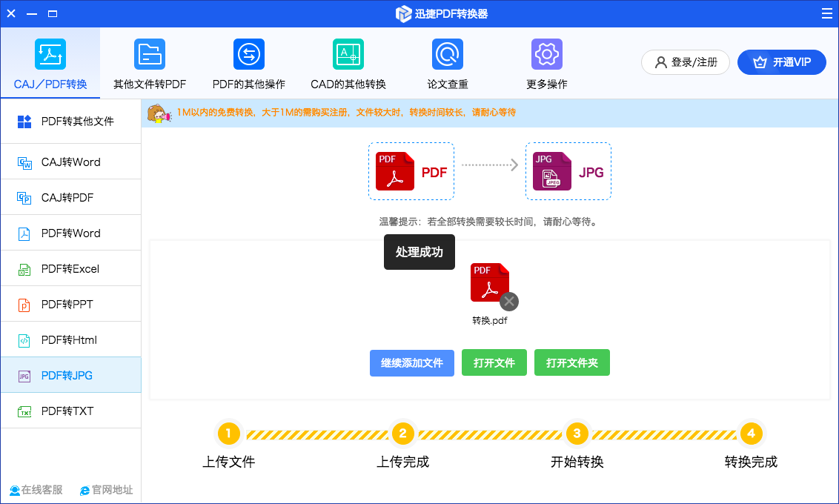Select PDF转PPT sidebar item
839x504 pixels.
70,304
